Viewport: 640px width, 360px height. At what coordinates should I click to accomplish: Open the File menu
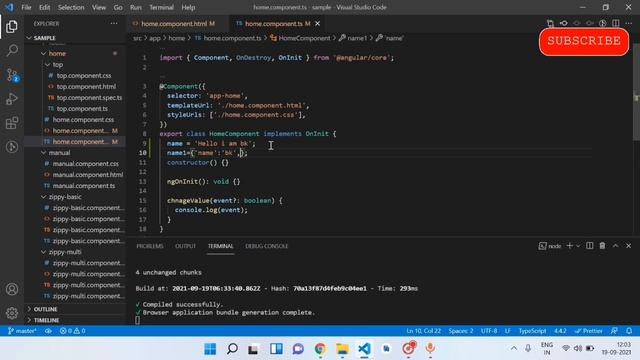[x=26, y=7]
